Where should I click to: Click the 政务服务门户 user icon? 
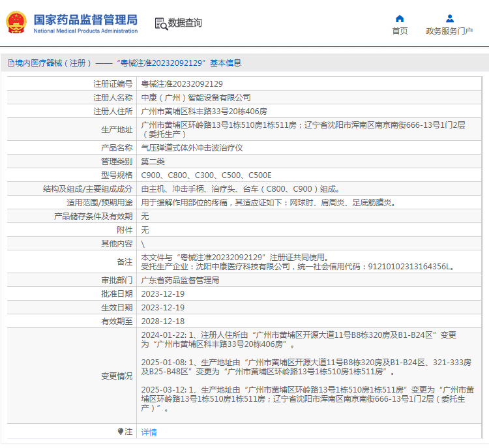450,19
